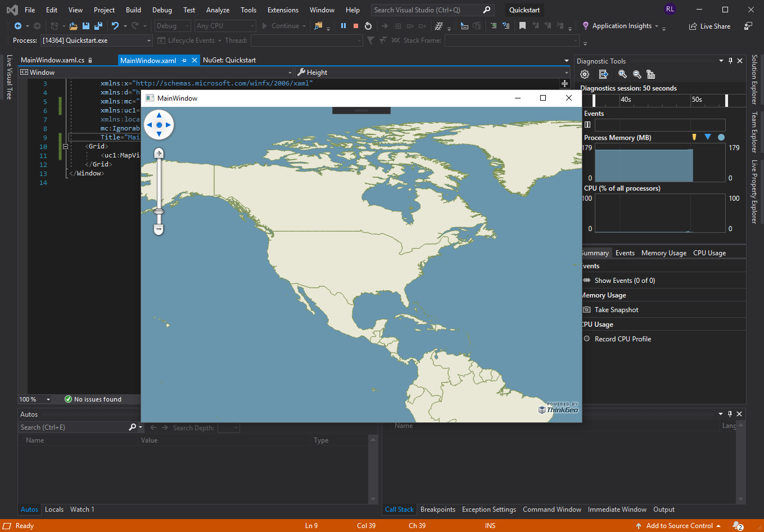
Task: Open the Any CPU platform dropdown
Action: pyautogui.click(x=225, y=25)
